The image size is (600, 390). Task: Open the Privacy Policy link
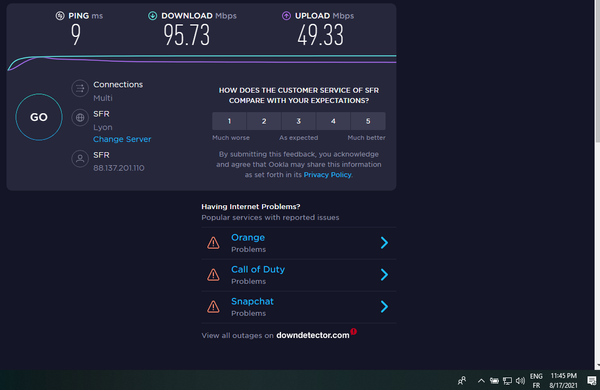pos(328,175)
